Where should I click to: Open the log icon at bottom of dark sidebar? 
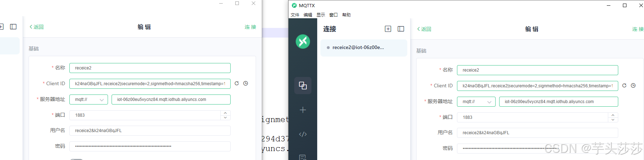click(303, 157)
